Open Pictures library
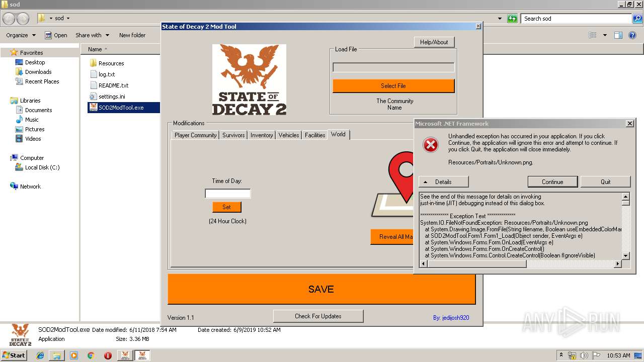This screenshot has width=644, height=362. [x=35, y=129]
